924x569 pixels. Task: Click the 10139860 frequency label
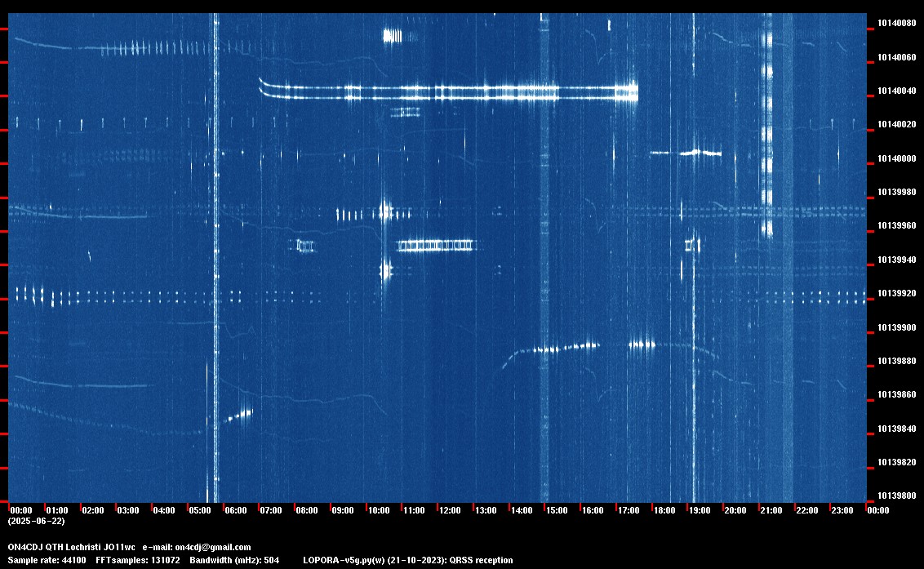[x=897, y=394]
